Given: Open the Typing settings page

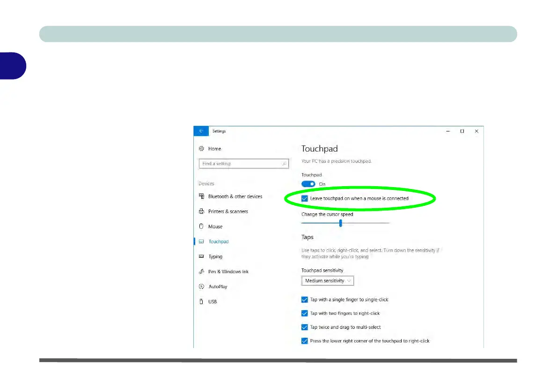Looking at the screenshot, I should click(215, 256).
